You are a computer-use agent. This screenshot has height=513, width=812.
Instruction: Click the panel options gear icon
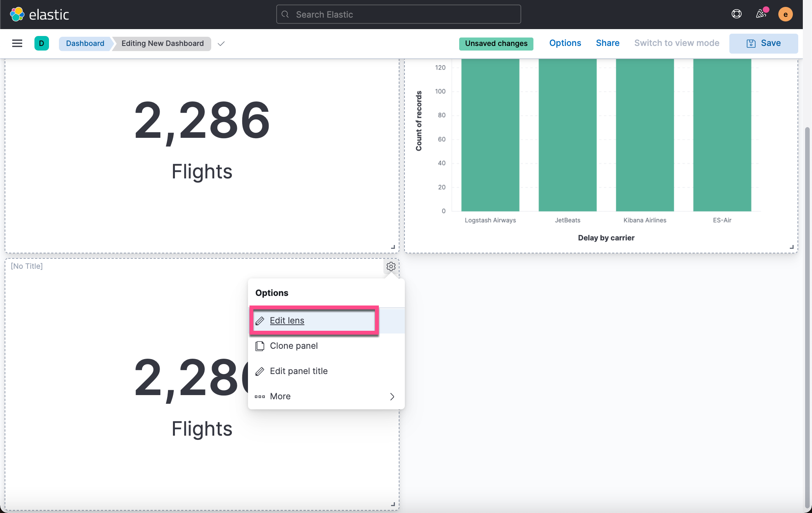pos(391,266)
